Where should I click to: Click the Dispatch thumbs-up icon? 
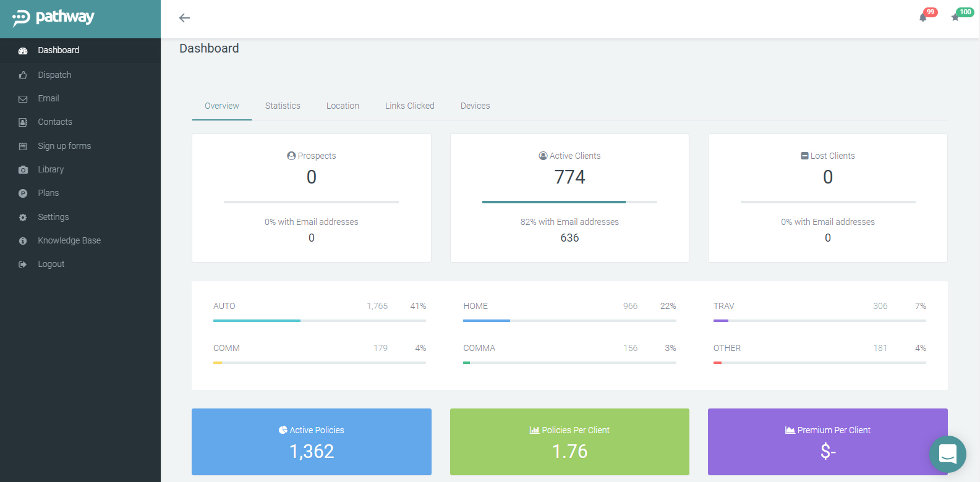click(23, 75)
